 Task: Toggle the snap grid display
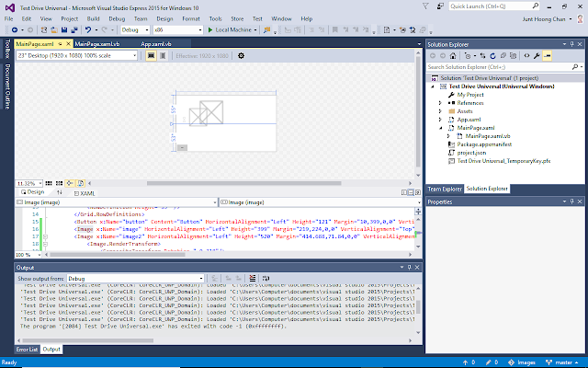[49, 183]
